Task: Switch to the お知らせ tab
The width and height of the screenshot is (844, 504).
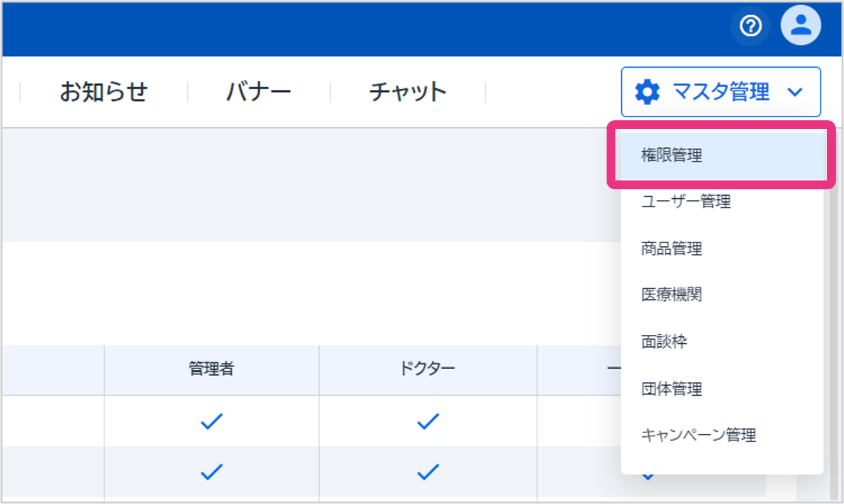Action: click(x=104, y=92)
